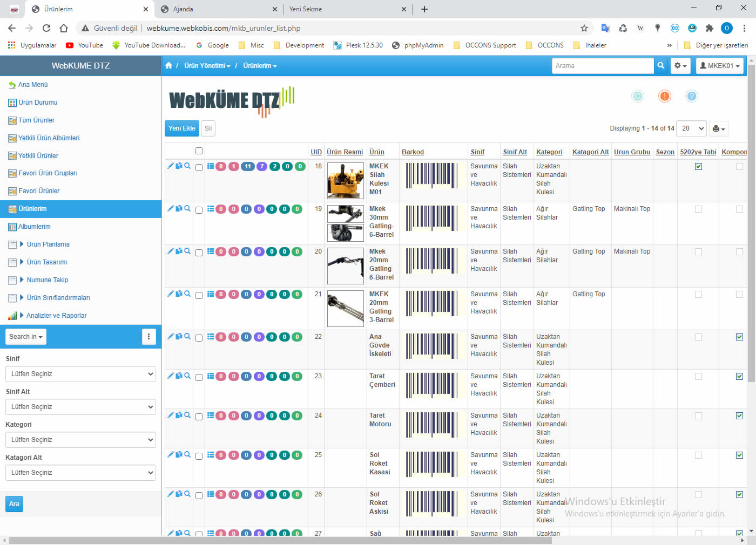Screen dimensions: 756x545
Task: Open the new tab plus button
Action: click(424, 9)
